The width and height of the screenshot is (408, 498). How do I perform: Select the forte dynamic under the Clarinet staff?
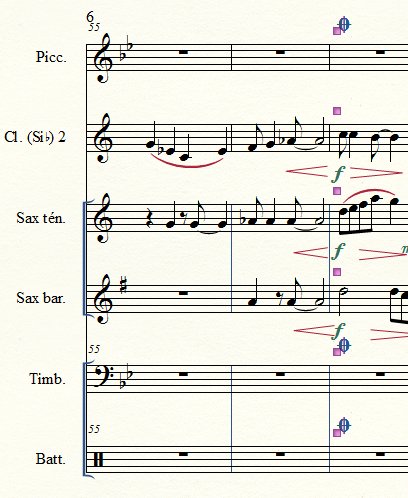(338, 174)
